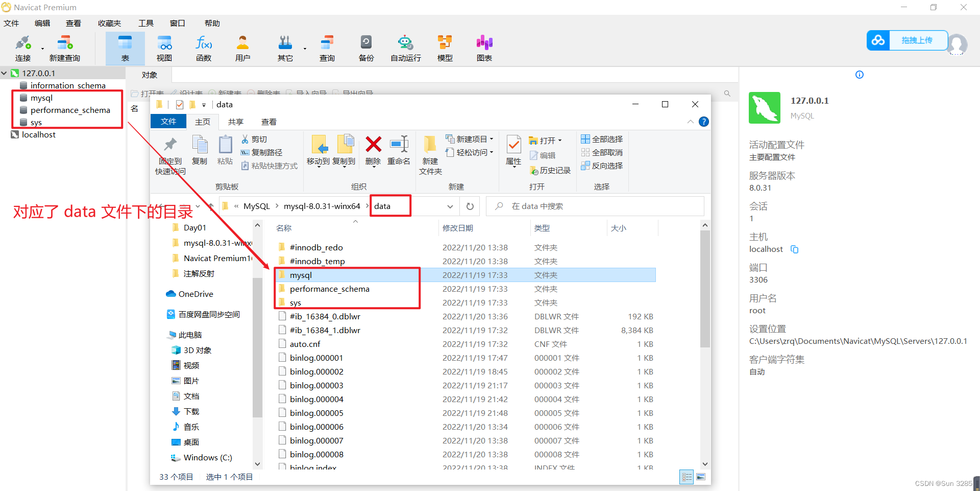Viewport: 980px width, 491px height.
Task: Open New Query (新建查询) in Navicat
Action: [65, 49]
